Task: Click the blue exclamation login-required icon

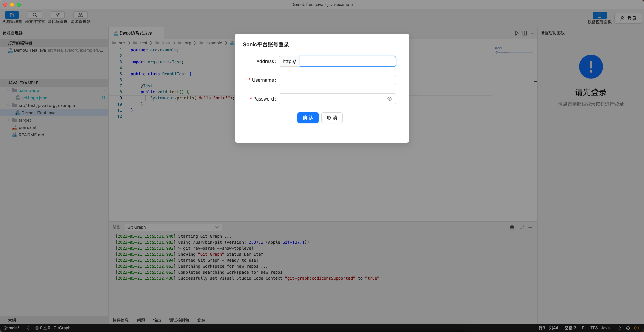Action: click(x=591, y=67)
